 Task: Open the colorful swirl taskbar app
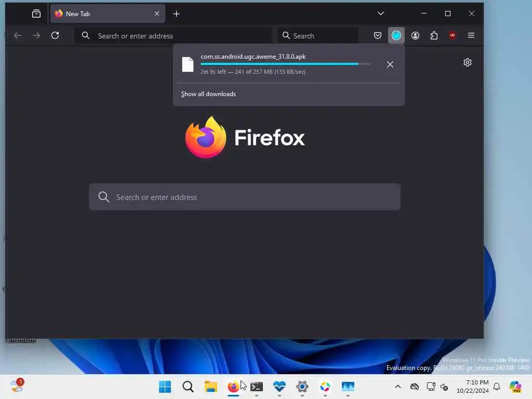(x=325, y=387)
